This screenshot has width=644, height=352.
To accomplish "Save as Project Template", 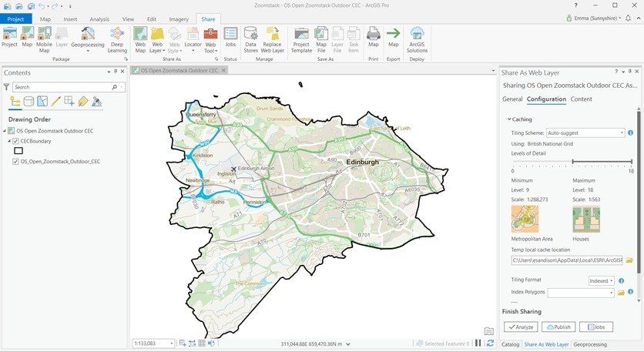I will 301,39.
